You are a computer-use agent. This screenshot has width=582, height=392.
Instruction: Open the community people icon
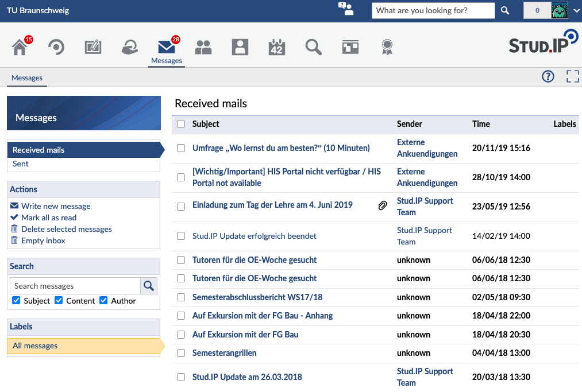tap(203, 47)
